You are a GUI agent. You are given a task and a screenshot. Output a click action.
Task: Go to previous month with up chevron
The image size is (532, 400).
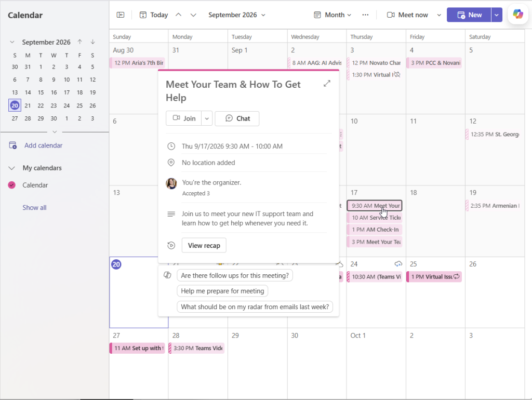179,15
